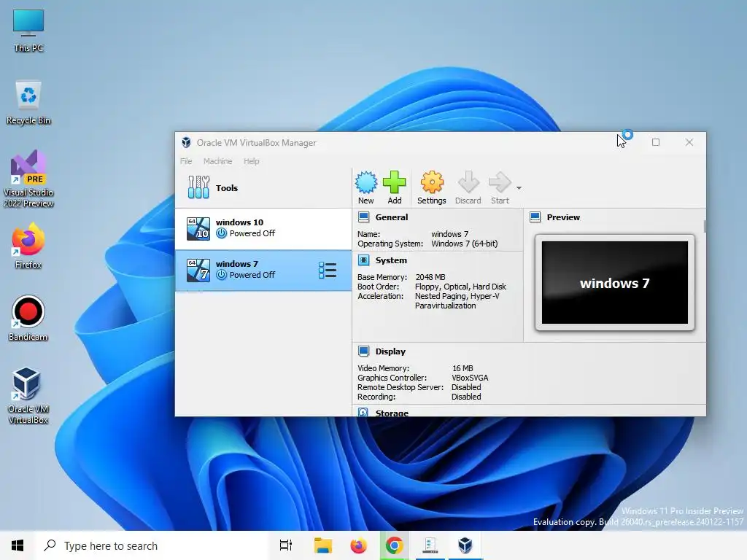Click the Graphics Controller value VBoxSVGA

(x=470, y=378)
